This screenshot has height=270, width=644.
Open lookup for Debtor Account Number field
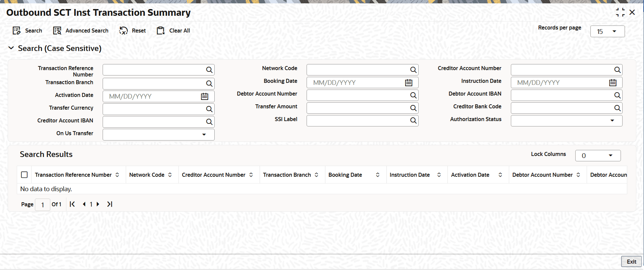(x=413, y=95)
